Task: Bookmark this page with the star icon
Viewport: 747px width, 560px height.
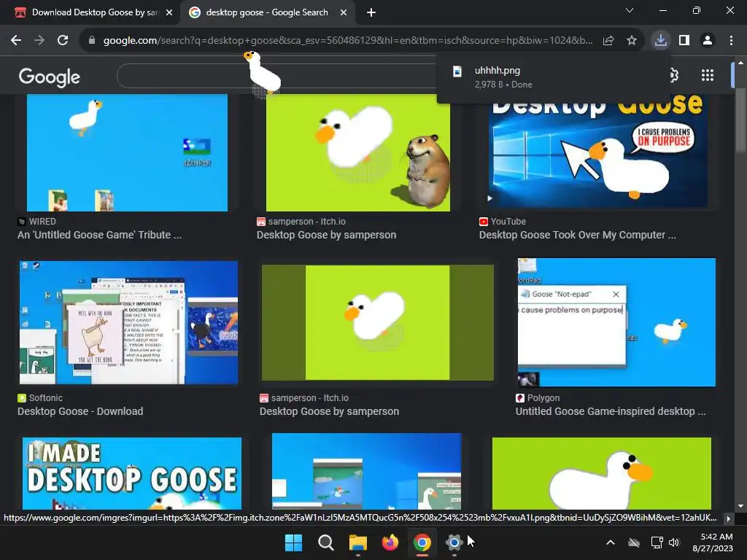Action: point(632,41)
